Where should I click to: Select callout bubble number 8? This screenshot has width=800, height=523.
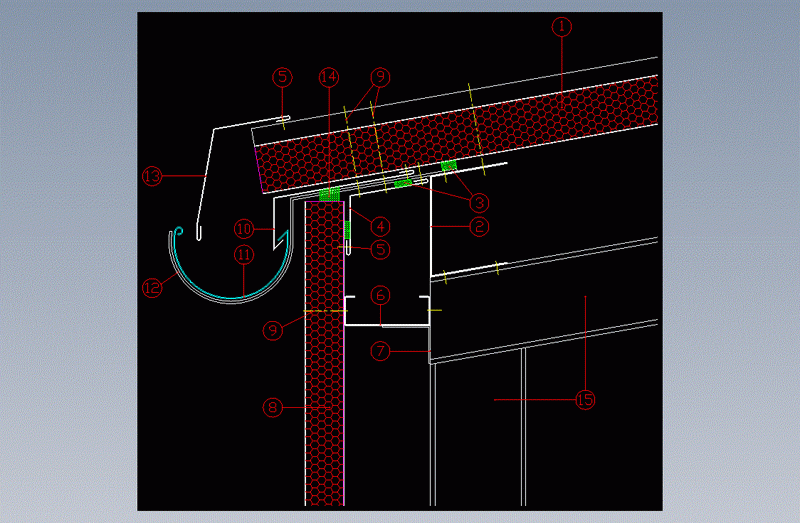click(x=270, y=407)
